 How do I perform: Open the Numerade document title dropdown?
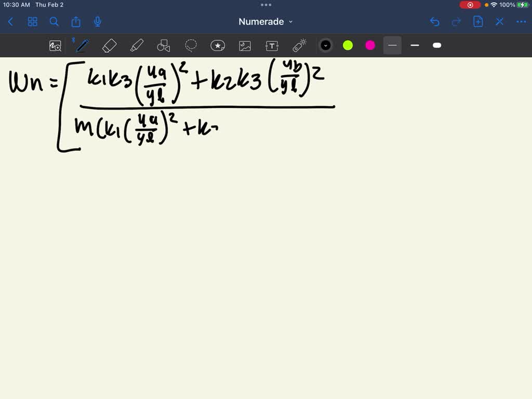[266, 22]
